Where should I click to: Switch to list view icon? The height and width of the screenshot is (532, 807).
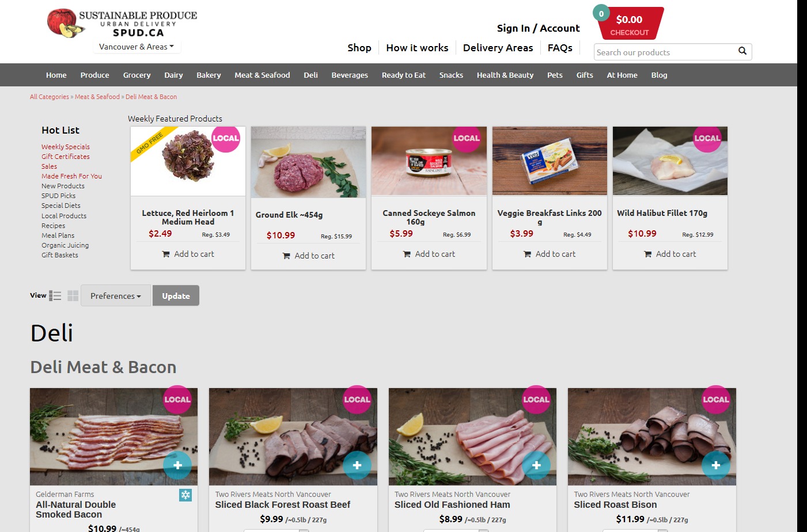tap(55, 295)
